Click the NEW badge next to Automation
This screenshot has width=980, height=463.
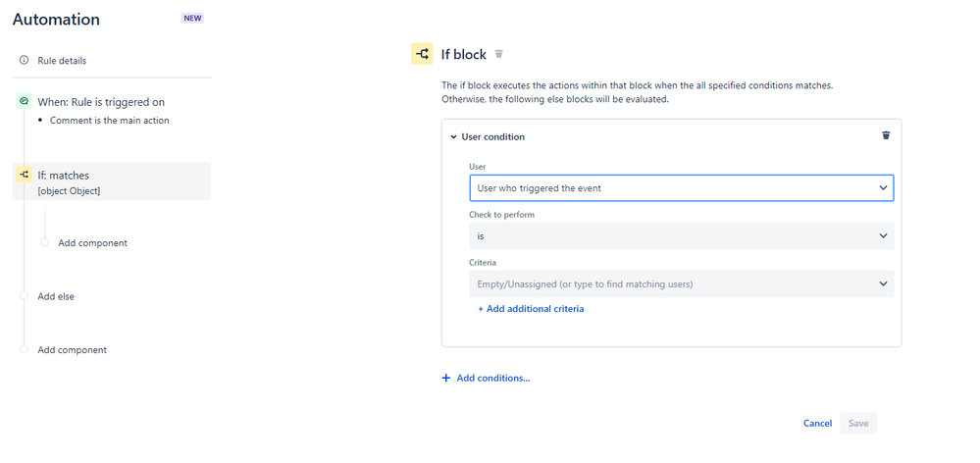point(192,18)
